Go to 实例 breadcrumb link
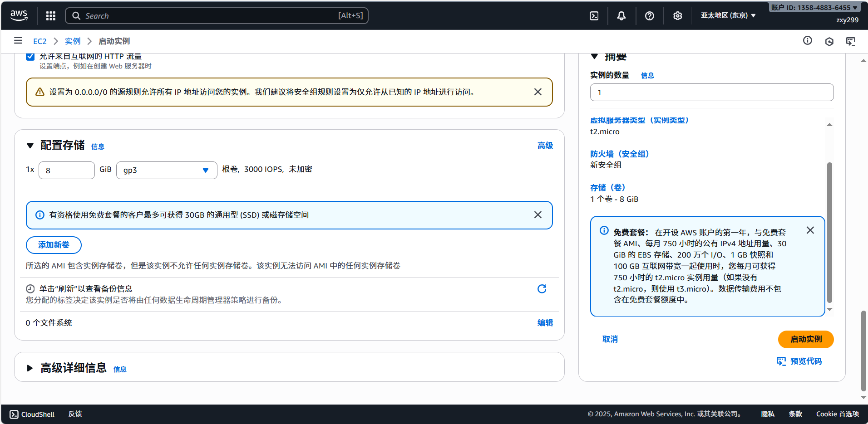This screenshot has height=424, width=868. [x=73, y=41]
